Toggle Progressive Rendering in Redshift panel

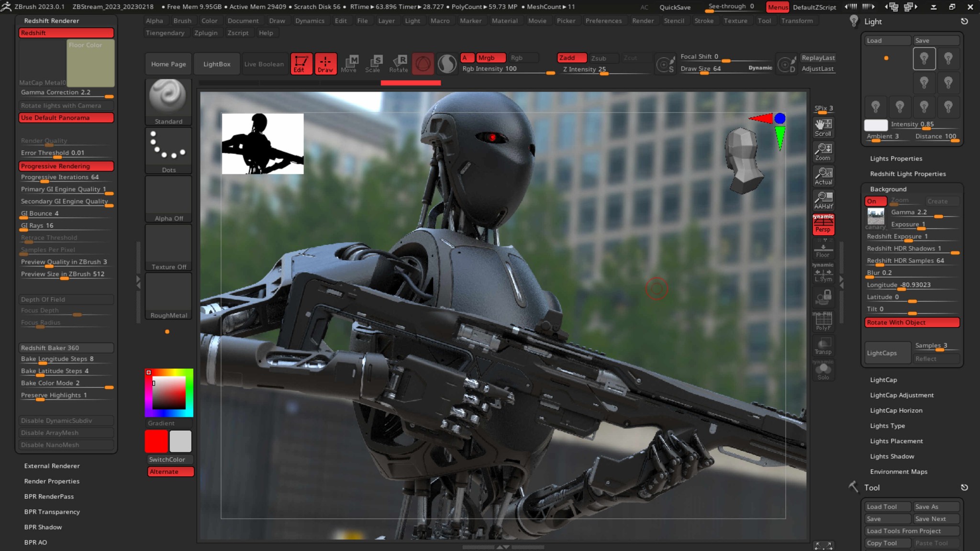point(66,166)
